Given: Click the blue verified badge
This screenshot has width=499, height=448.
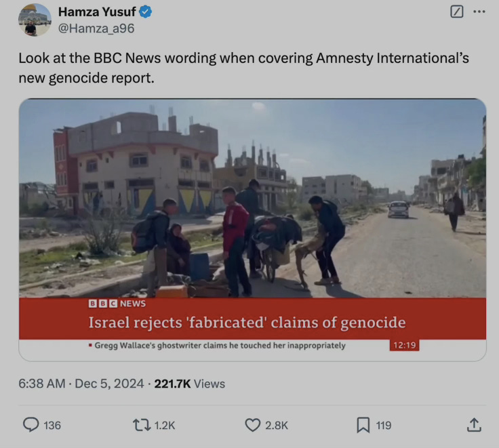Looking at the screenshot, I should pyautogui.click(x=146, y=12).
